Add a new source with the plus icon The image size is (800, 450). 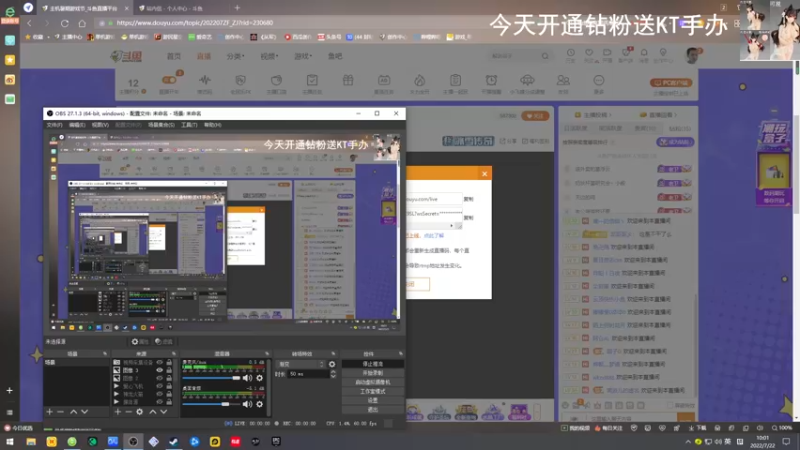point(117,412)
